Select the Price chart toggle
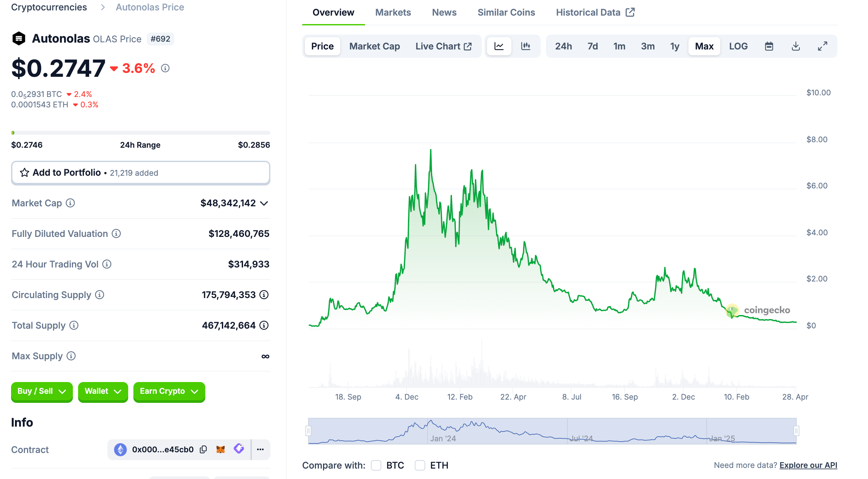868x479 pixels. point(322,46)
